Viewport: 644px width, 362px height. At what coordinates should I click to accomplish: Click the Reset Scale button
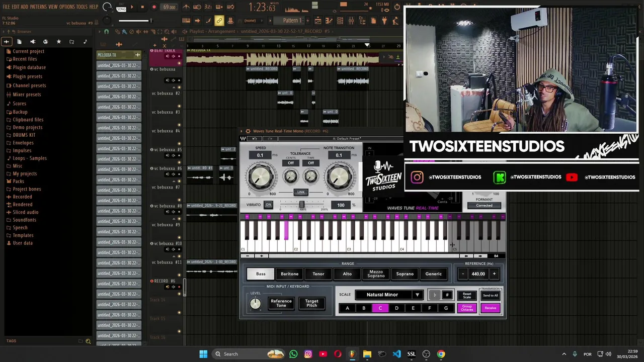(467, 295)
